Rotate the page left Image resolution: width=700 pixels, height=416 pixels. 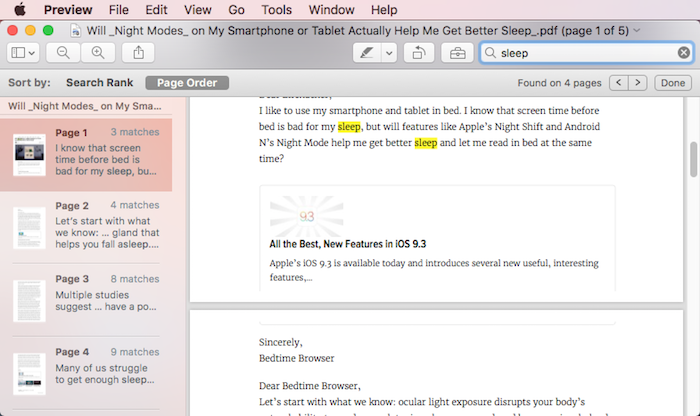point(419,53)
